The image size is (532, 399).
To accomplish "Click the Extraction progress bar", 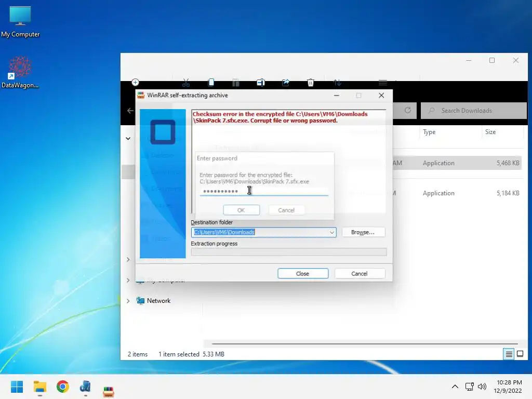I will 289,252.
